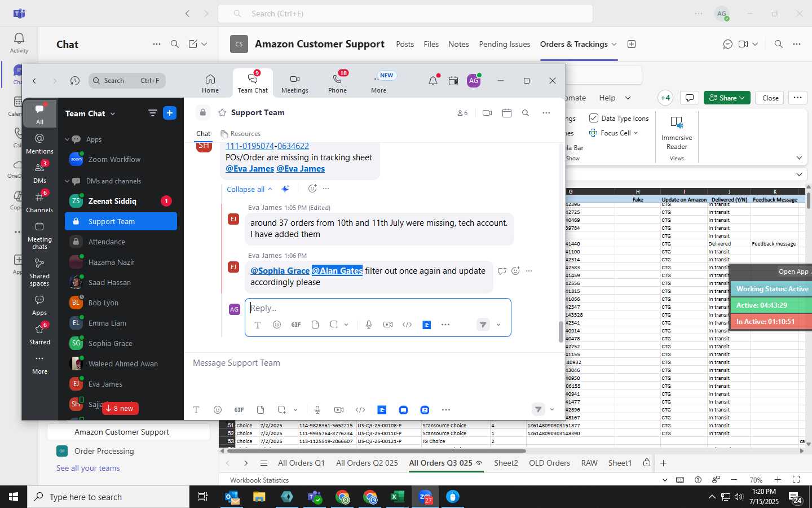This screenshot has width=812, height=508.
Task: Jump to 8 new messages
Action: point(120,408)
